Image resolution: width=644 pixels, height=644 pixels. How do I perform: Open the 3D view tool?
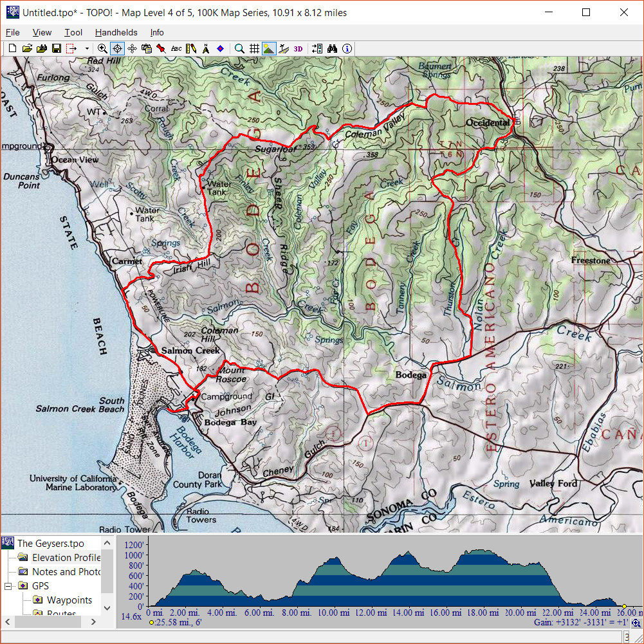tap(298, 48)
